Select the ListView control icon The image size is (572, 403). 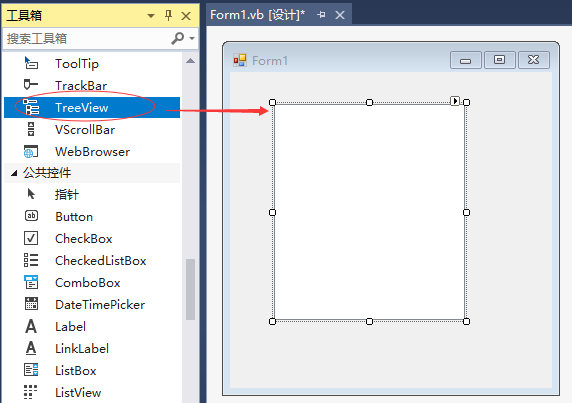pos(31,392)
